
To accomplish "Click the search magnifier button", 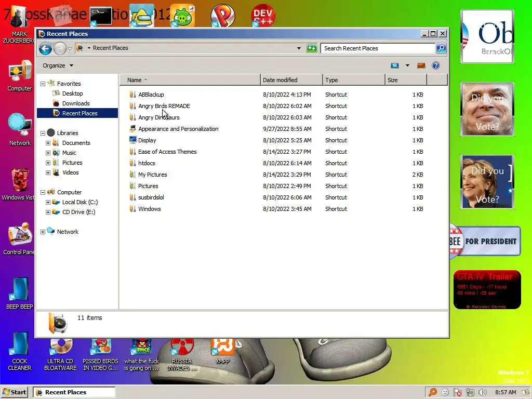I will pos(441,48).
